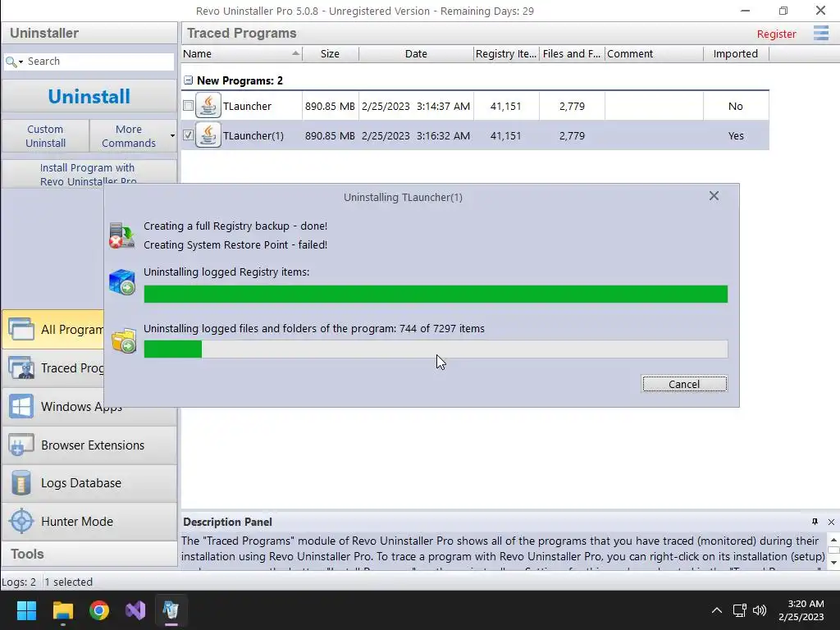Sort by the Name column header
840x630 pixels.
(242, 53)
